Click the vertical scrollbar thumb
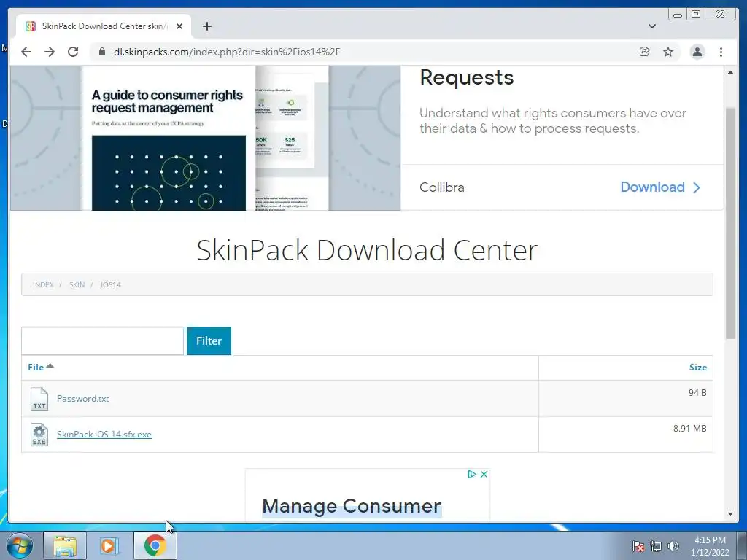Screen dimensions: 747x560 click(x=730, y=223)
